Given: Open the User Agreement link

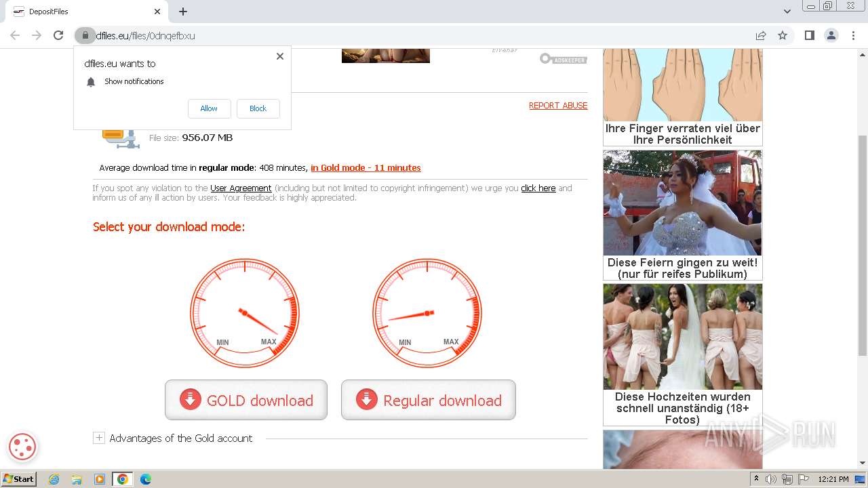Looking at the screenshot, I should pos(241,188).
